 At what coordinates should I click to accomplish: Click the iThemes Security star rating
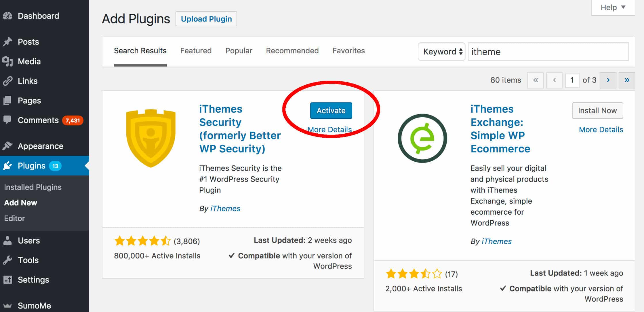[x=142, y=241]
